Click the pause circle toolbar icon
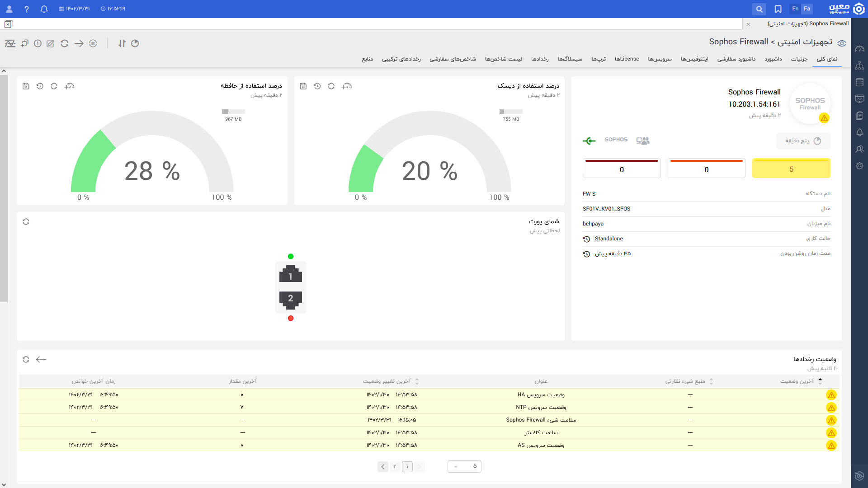The image size is (868, 488). coord(93,43)
